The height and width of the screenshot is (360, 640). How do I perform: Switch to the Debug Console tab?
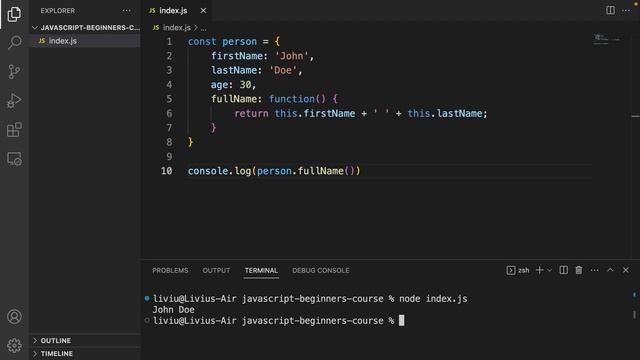(x=321, y=271)
